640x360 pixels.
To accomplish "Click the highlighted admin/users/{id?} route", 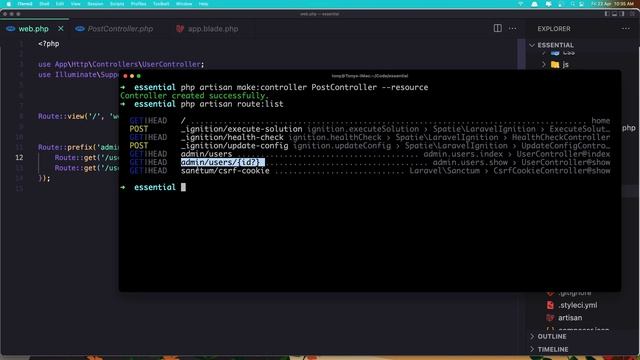I will pyautogui.click(x=222, y=162).
